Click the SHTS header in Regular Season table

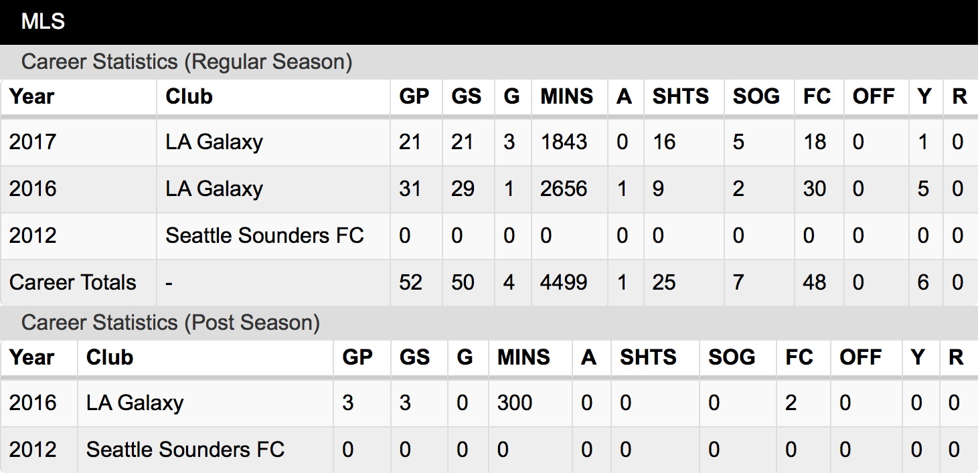point(680,96)
